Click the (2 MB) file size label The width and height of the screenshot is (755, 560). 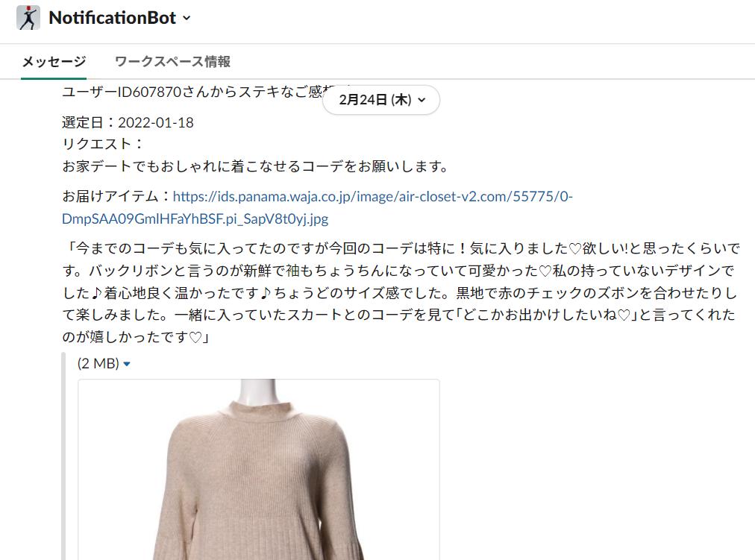98,363
